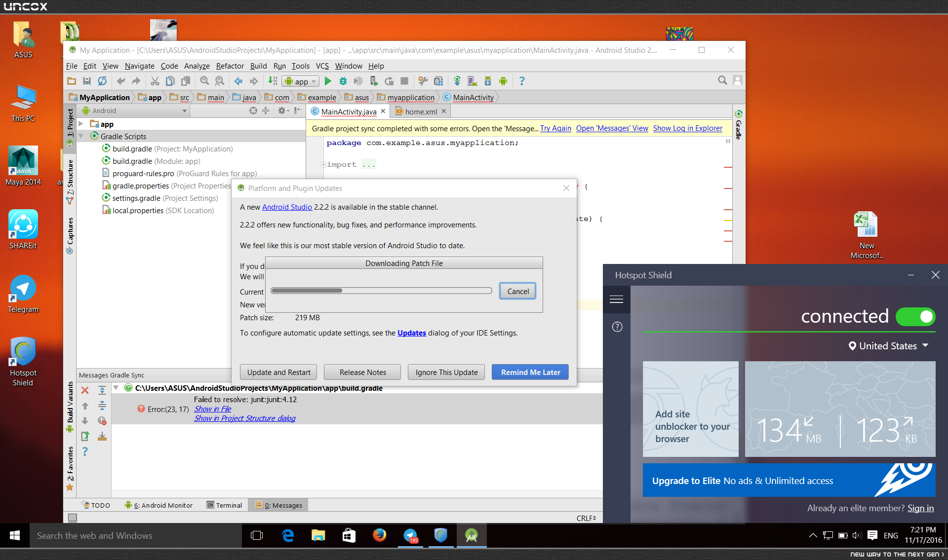Open Android Device Monitor toolbar icon
Screen dimensions: 948x560
[x=503, y=81]
